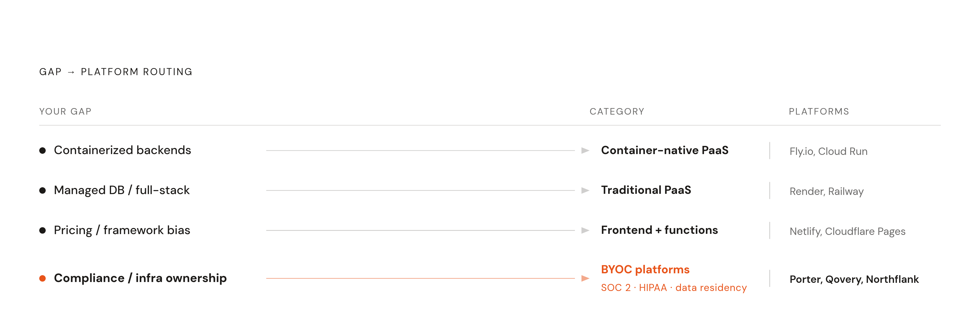Click the bullet beside Containerized backends
The height and width of the screenshot is (334, 980).
(x=43, y=151)
